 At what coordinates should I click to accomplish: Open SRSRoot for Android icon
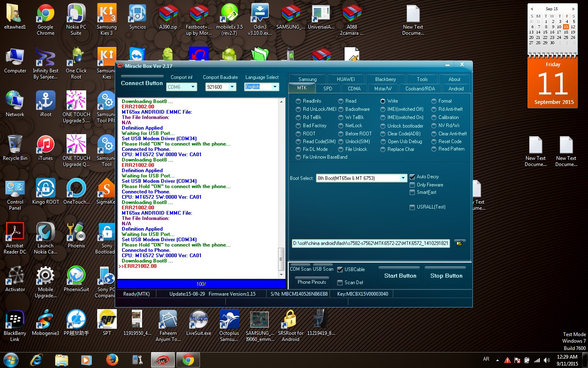click(x=290, y=326)
